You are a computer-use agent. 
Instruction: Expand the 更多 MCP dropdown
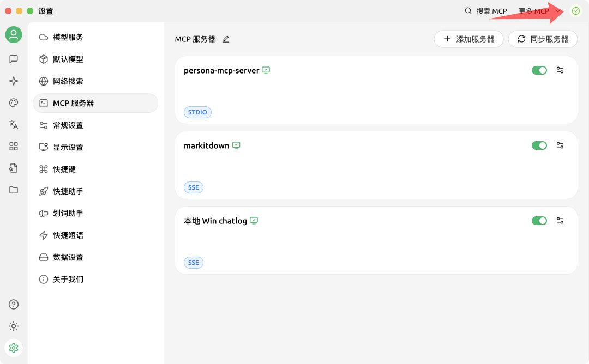(x=539, y=11)
